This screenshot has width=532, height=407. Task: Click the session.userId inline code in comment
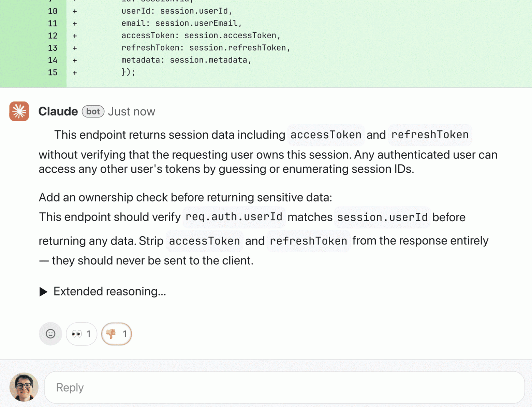pyautogui.click(x=382, y=217)
